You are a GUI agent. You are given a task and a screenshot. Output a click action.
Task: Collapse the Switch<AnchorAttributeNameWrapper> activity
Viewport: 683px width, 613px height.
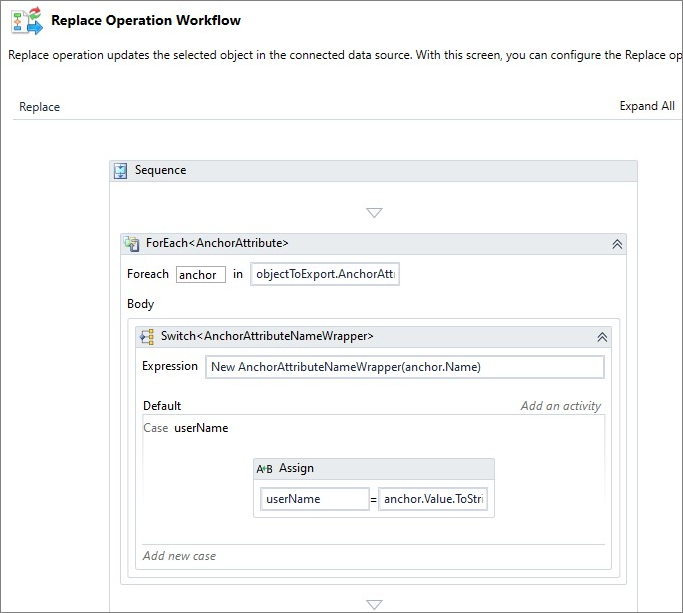[602, 337]
